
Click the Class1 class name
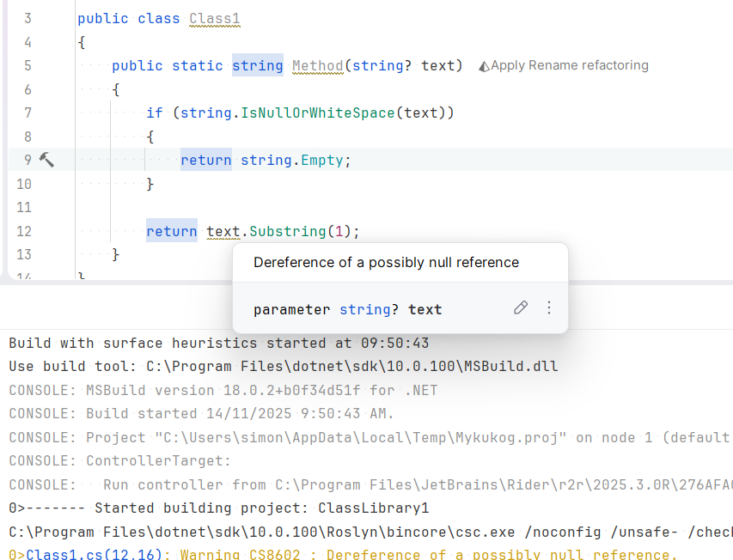click(x=216, y=18)
